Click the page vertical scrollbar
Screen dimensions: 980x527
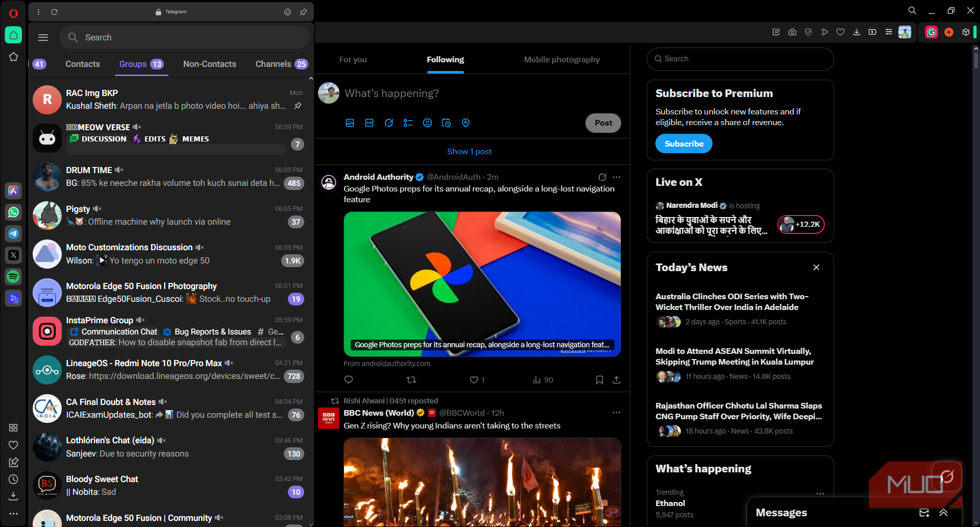[976, 61]
